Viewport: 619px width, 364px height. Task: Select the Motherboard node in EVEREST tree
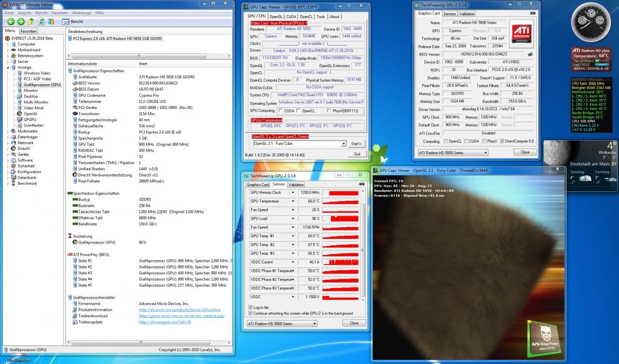29,50
